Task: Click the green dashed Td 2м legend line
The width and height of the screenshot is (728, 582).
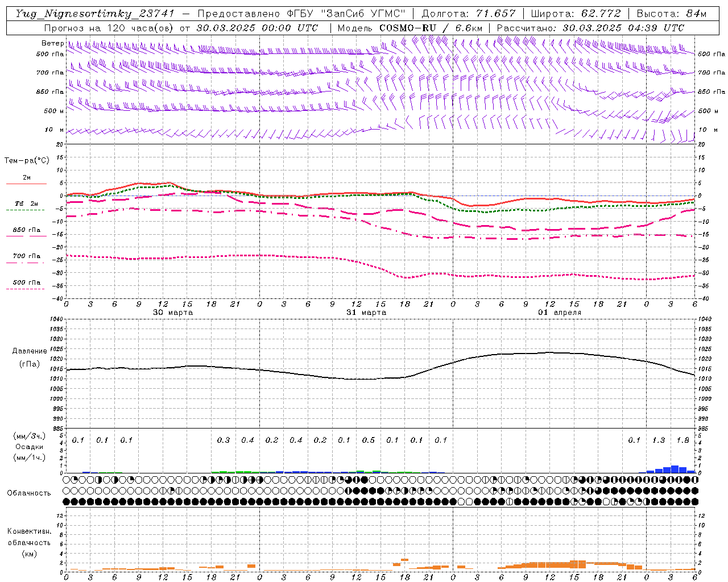Action: coord(25,210)
